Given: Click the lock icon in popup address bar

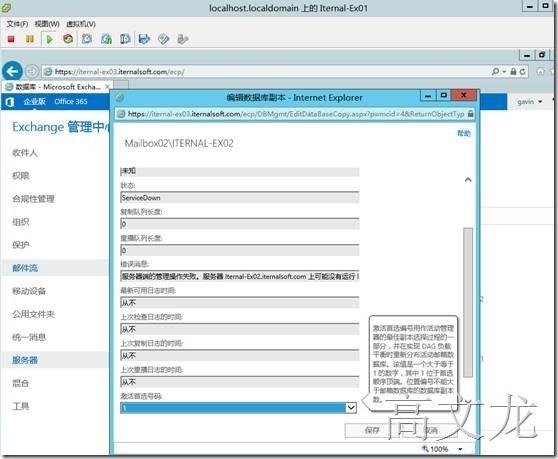Looking at the screenshot, I should point(470,114).
